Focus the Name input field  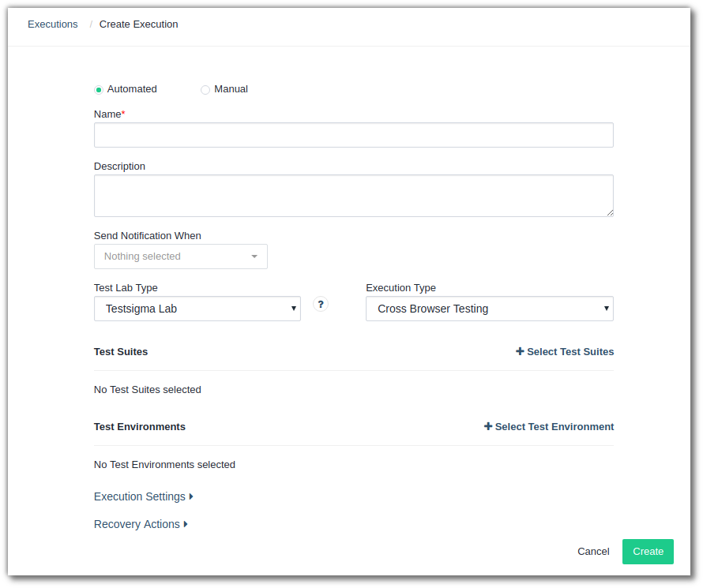[x=354, y=135]
